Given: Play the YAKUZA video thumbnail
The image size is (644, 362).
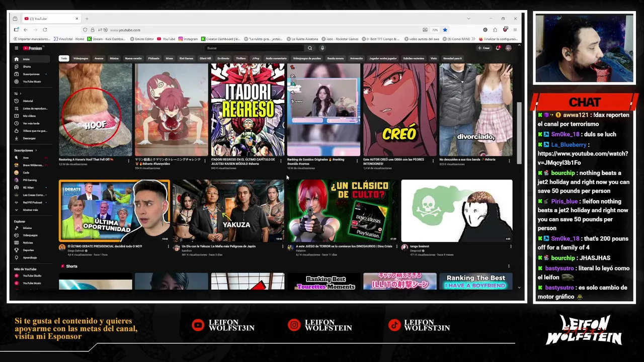Looking at the screenshot, I should coord(228,211).
